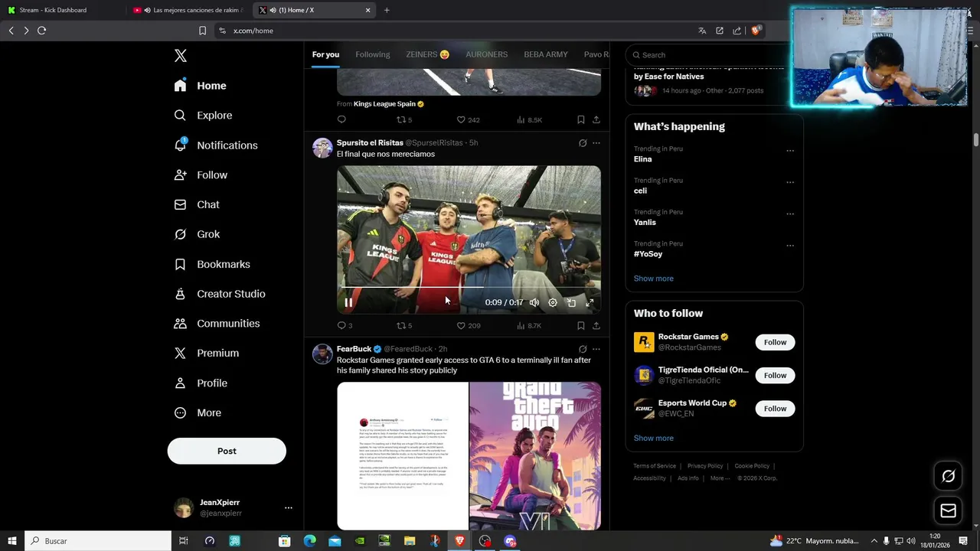Mute the Spursito video volume

point(534,303)
